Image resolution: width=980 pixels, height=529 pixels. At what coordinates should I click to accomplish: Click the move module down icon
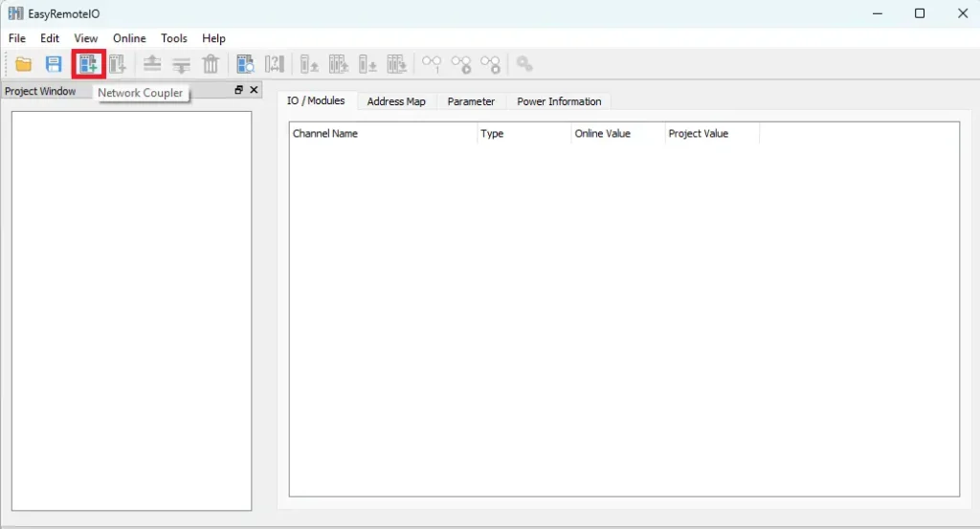coord(181,64)
